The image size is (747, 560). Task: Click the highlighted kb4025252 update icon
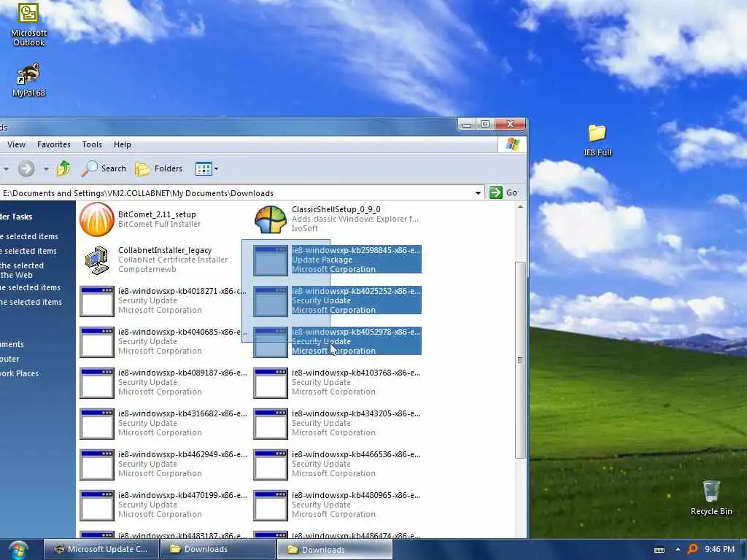click(271, 301)
